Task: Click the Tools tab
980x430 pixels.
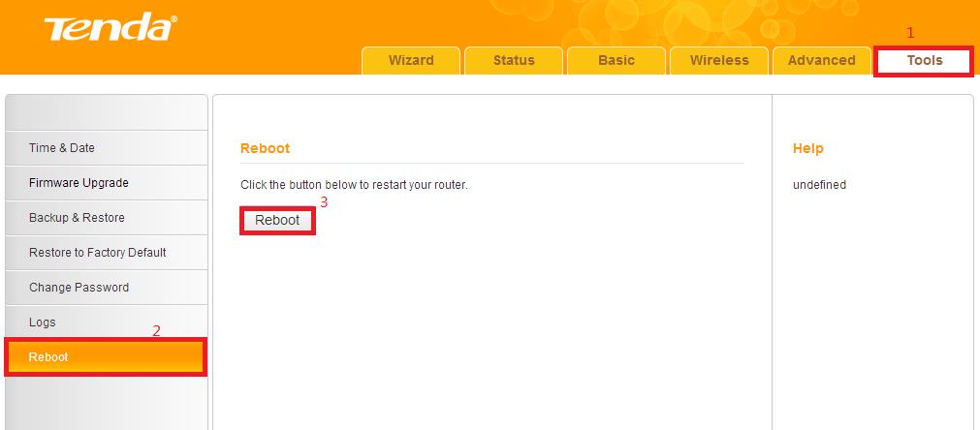Action: 924,60
